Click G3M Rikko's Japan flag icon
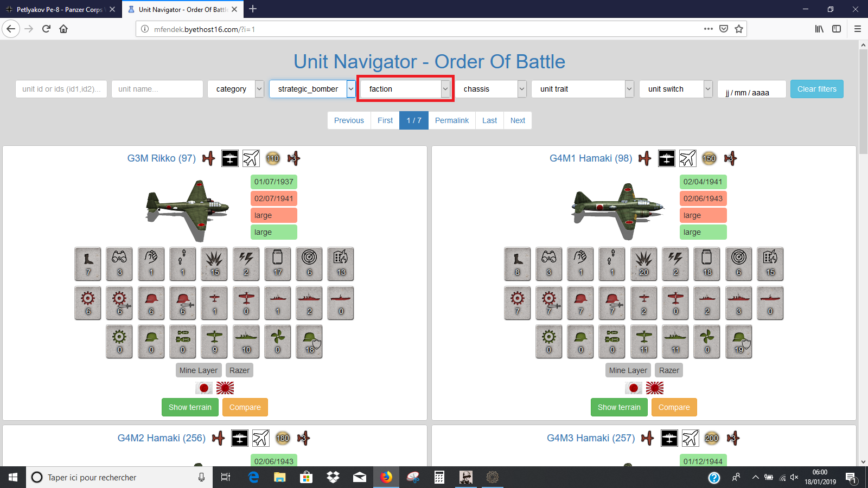This screenshot has width=868, height=488. tap(204, 388)
